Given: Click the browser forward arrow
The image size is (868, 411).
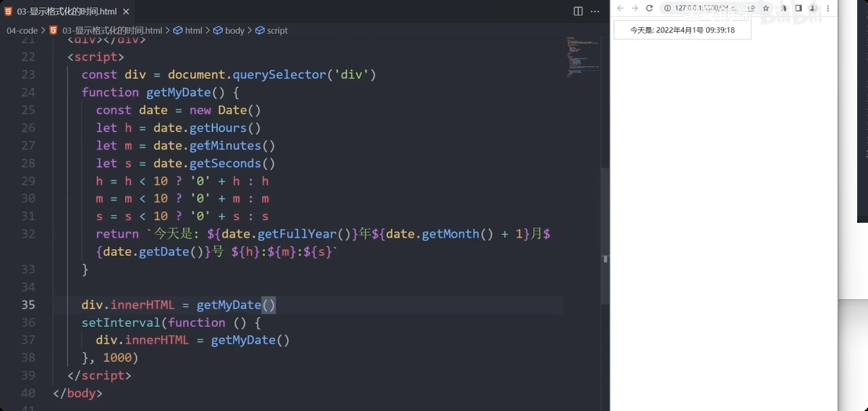Looking at the screenshot, I should pos(634,8).
